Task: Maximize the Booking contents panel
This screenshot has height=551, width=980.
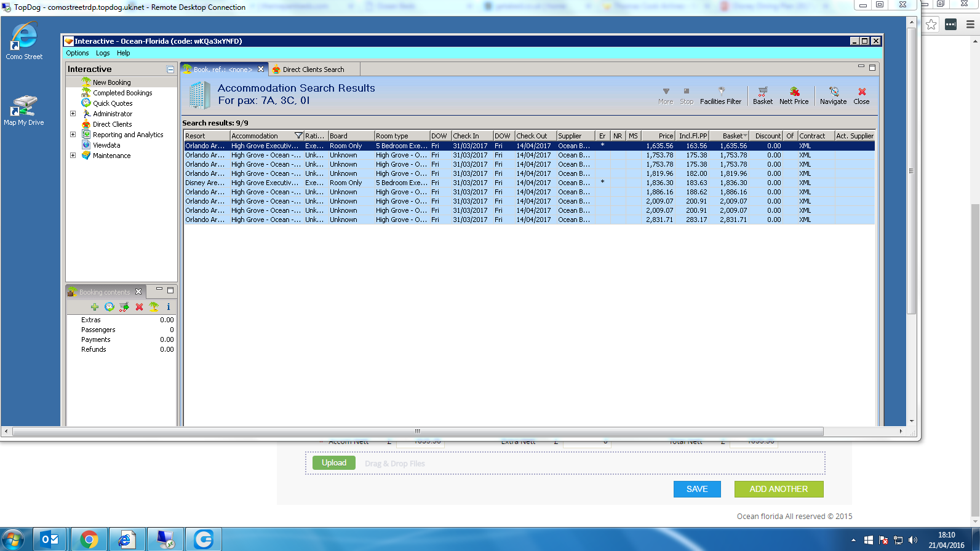Action: (170, 290)
